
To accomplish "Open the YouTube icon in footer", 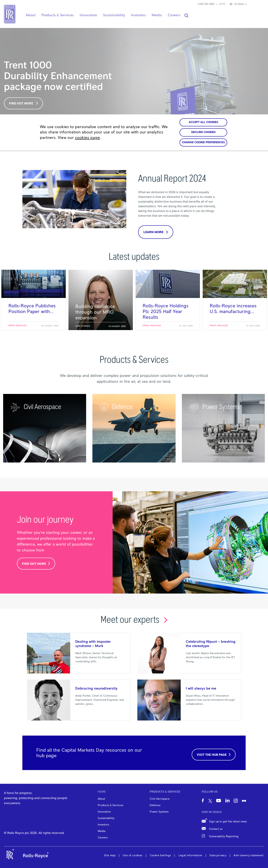I will pyautogui.click(x=219, y=801).
